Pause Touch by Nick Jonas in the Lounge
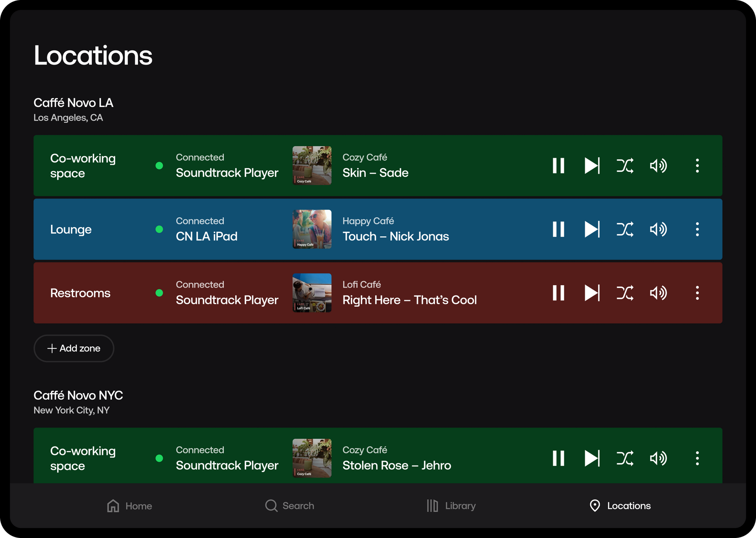 [558, 229]
